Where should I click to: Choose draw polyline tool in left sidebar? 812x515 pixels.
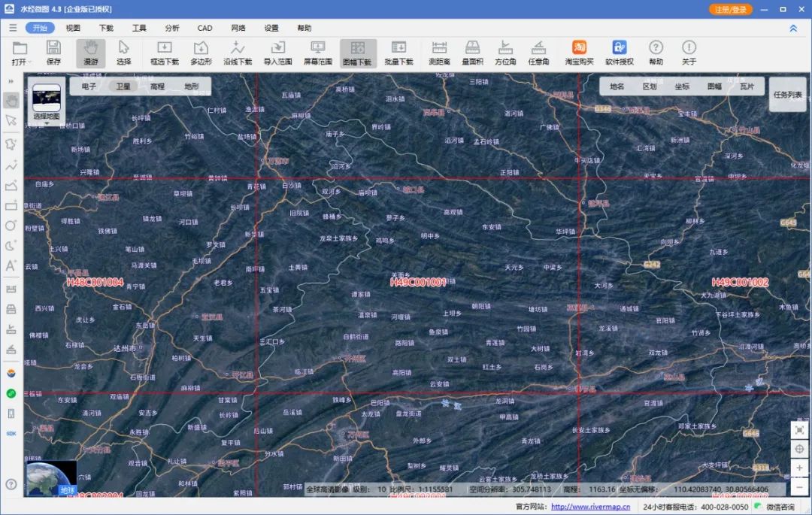click(11, 165)
